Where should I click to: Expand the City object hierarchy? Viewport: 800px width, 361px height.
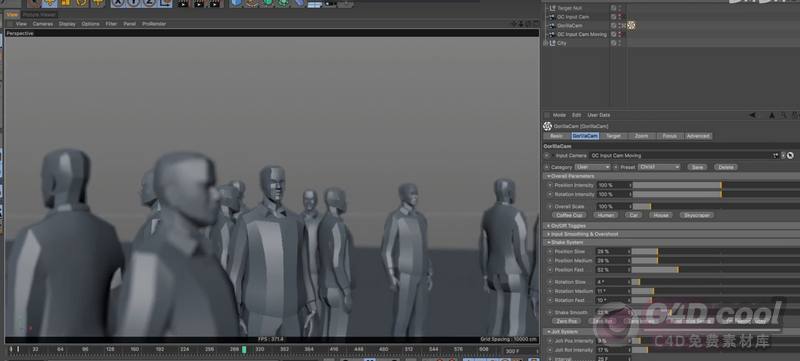click(545, 43)
